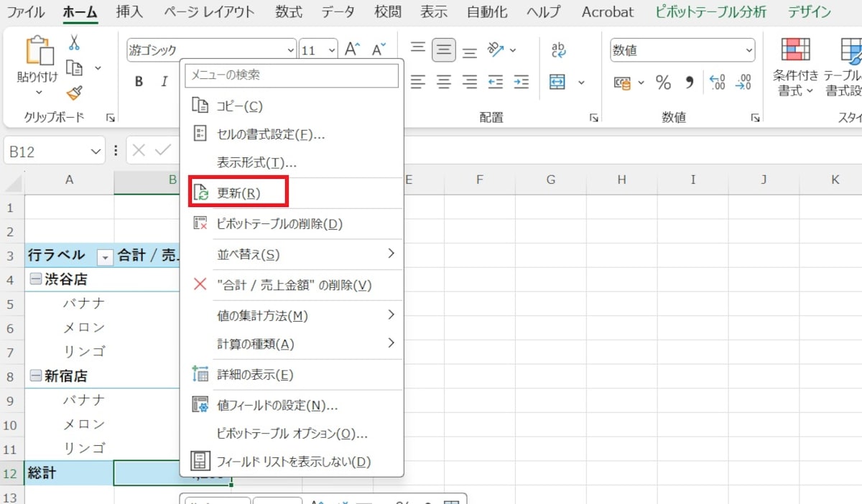Open the ピボットテーブル分析 tab

coord(710,12)
